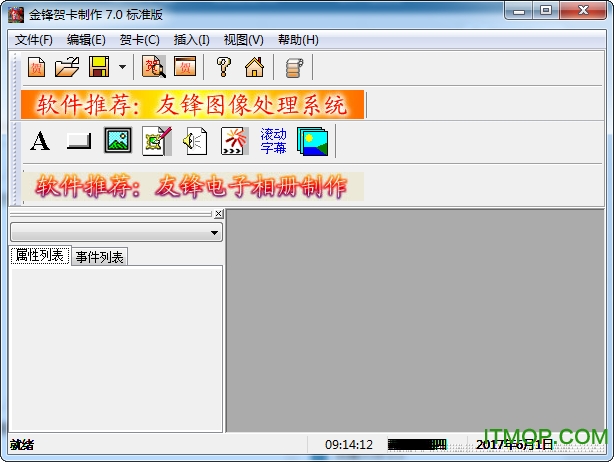Click the stacked database toolbar icon
This screenshot has height=462, width=614.
tap(294, 68)
